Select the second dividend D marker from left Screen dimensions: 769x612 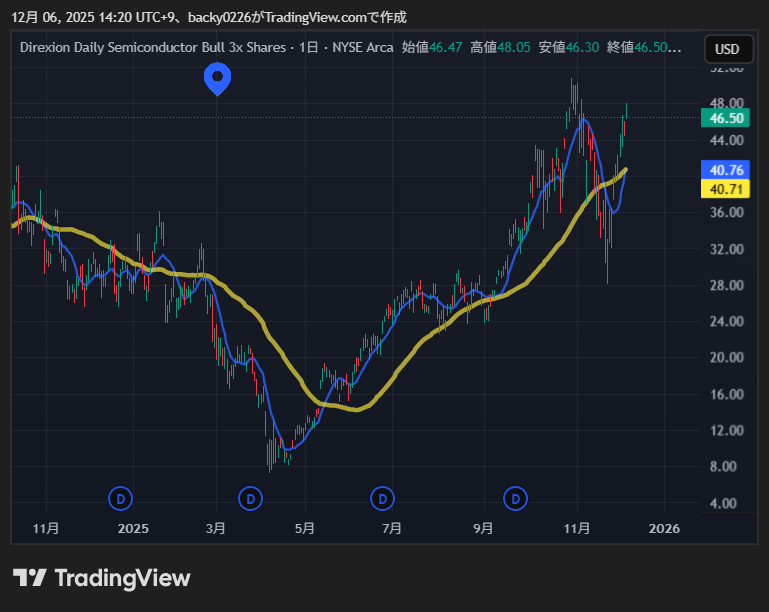click(251, 497)
